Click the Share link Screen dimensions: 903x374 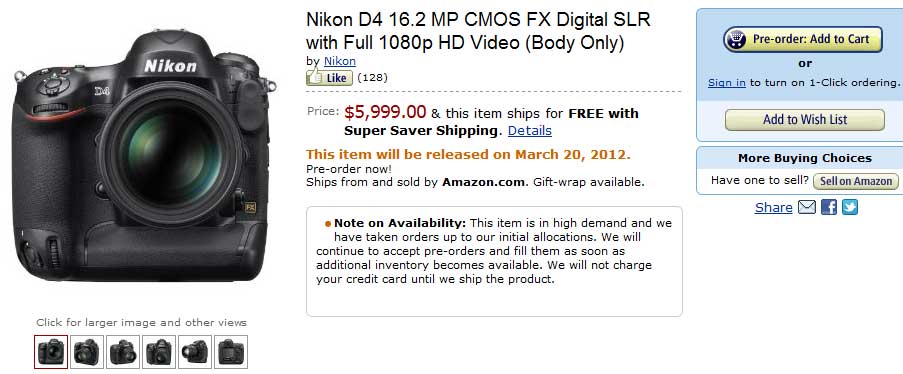click(x=773, y=207)
